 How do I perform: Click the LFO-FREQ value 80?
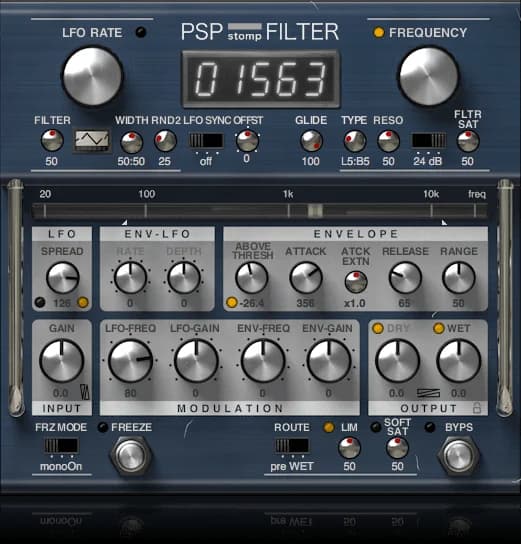130,393
